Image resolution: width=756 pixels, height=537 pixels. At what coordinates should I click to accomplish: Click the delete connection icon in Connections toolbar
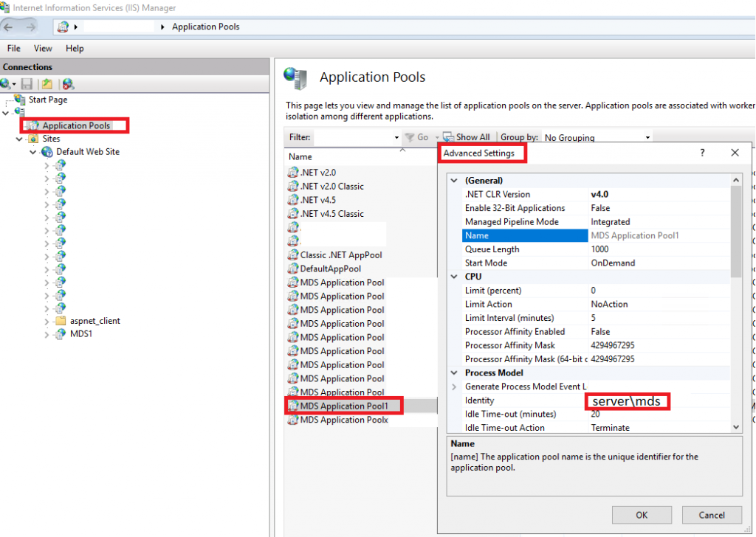pos(68,84)
